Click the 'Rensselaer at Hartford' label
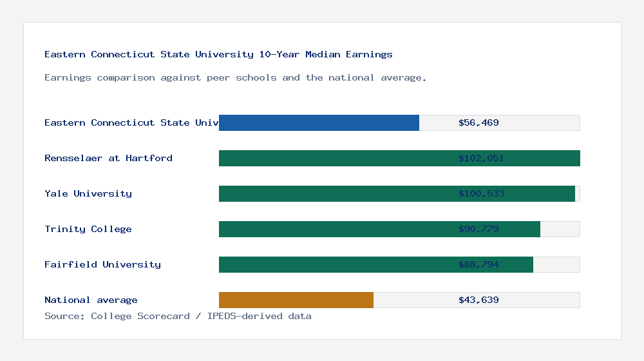Screen dimensions: 644x361 point(108,159)
